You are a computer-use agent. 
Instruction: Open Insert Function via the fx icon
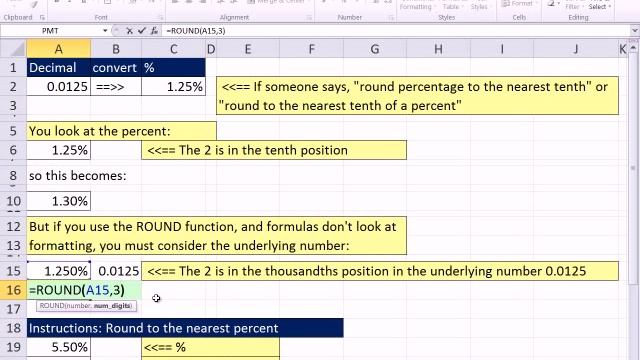154,31
